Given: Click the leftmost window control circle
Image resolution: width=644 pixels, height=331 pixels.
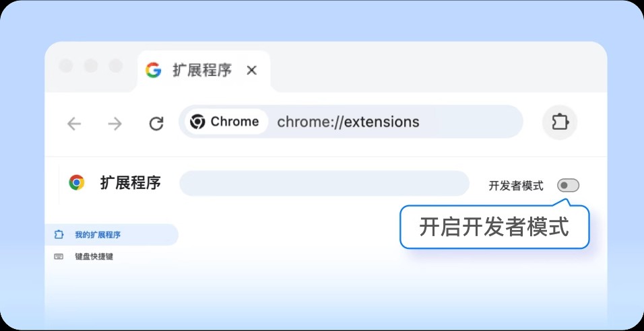Looking at the screenshot, I should (66, 66).
